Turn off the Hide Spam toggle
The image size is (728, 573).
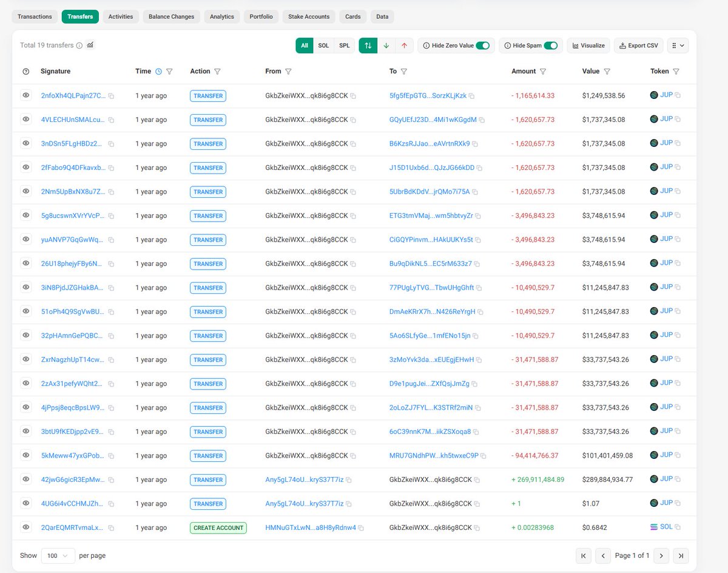551,45
